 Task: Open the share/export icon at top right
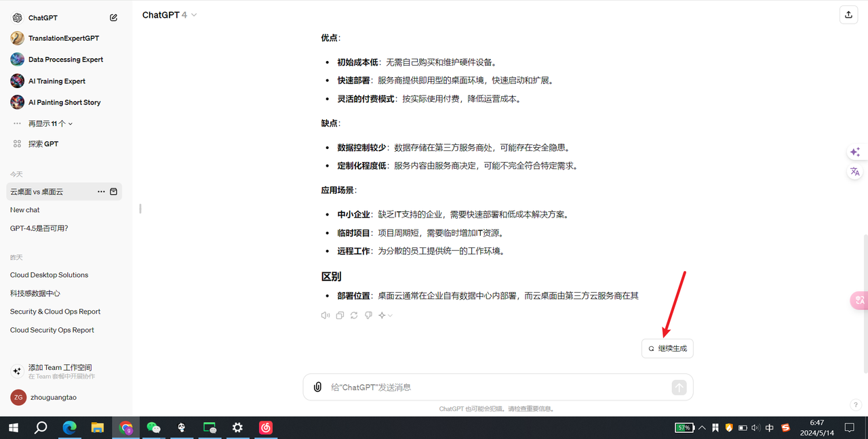pyautogui.click(x=848, y=14)
